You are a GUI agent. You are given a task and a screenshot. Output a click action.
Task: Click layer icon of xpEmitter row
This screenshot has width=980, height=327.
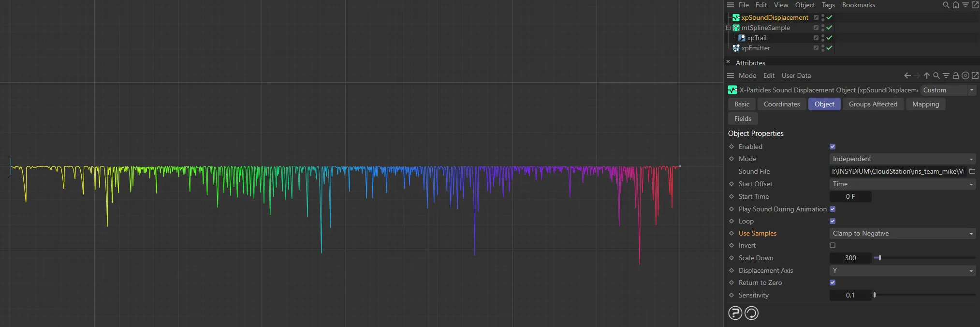[816, 48]
